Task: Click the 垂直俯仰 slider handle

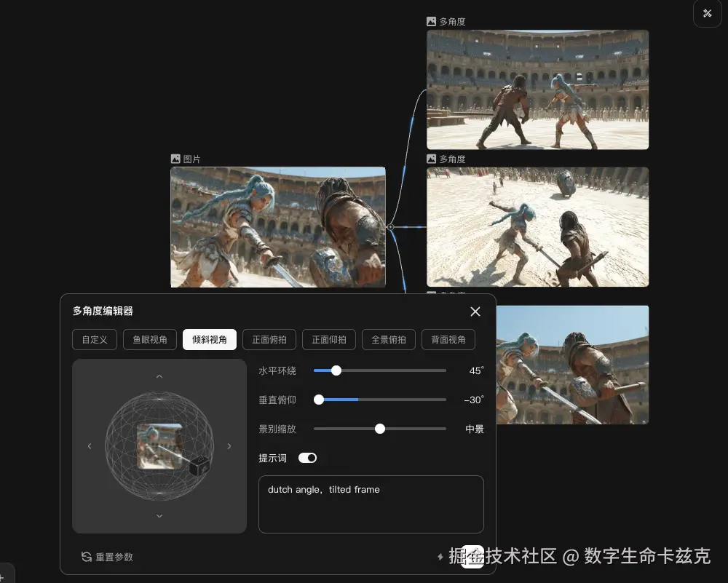Action: pos(319,400)
